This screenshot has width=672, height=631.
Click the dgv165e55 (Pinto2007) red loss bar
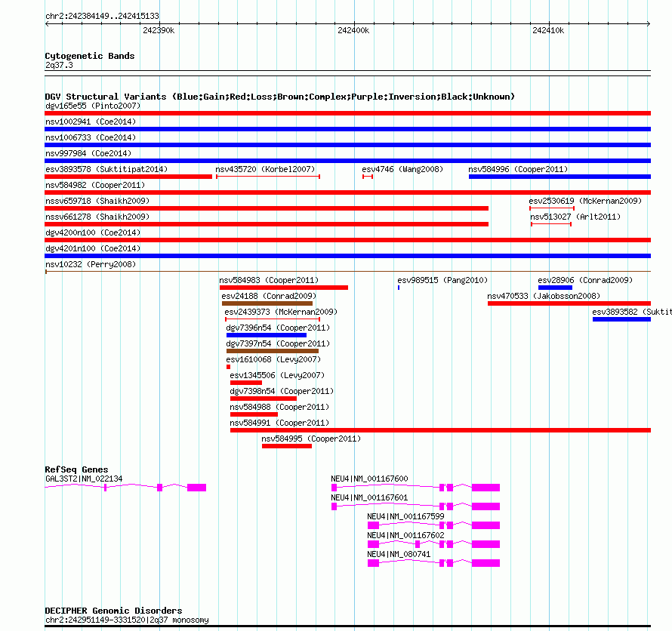click(x=347, y=113)
